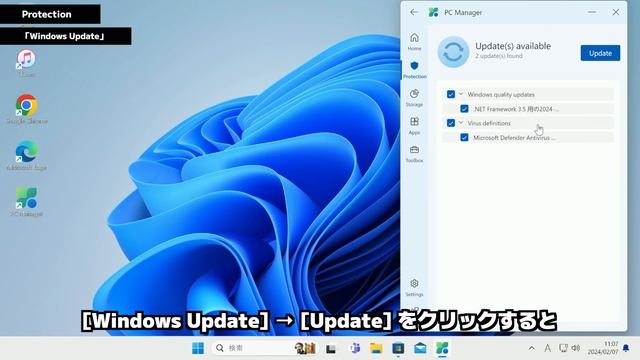Open the Storage section in sidebar
This screenshot has width=640, height=360.
pyautogui.click(x=414, y=98)
